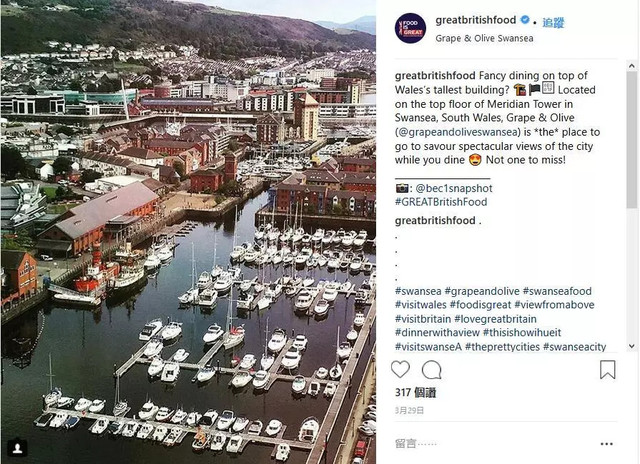
Task: View tagged people icon on photo
Action: 18,448
